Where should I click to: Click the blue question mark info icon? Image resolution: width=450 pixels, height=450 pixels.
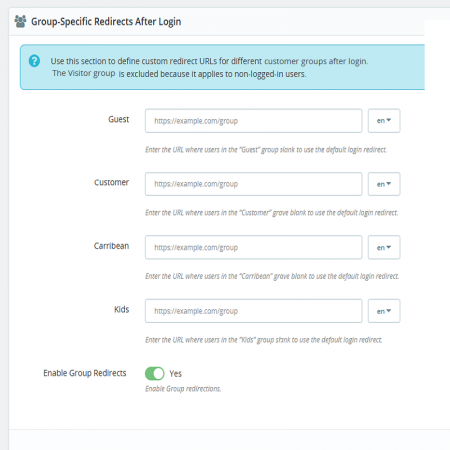click(x=34, y=61)
